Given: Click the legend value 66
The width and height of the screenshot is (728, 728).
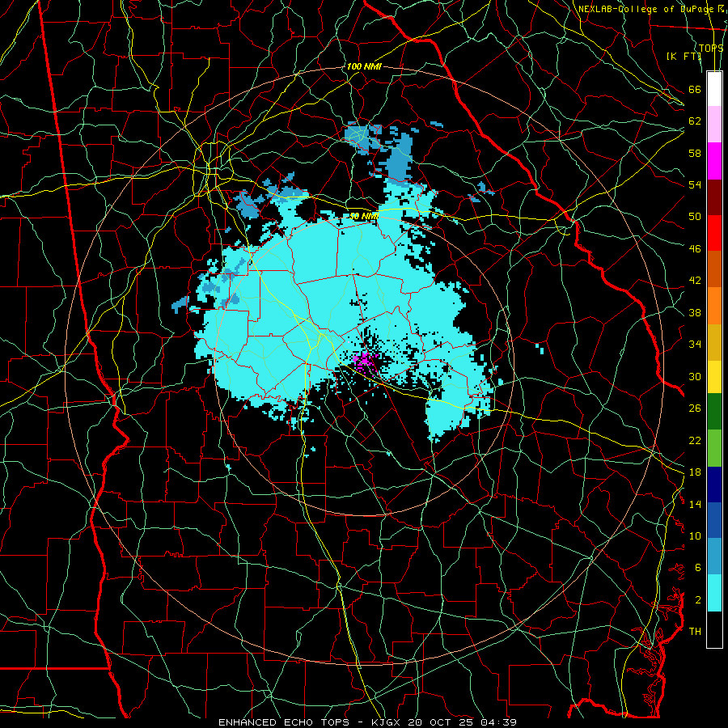Looking at the screenshot, I should [x=695, y=89].
